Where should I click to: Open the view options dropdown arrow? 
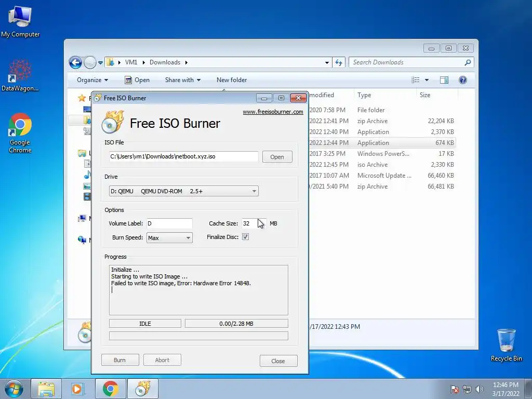pyautogui.click(x=427, y=80)
